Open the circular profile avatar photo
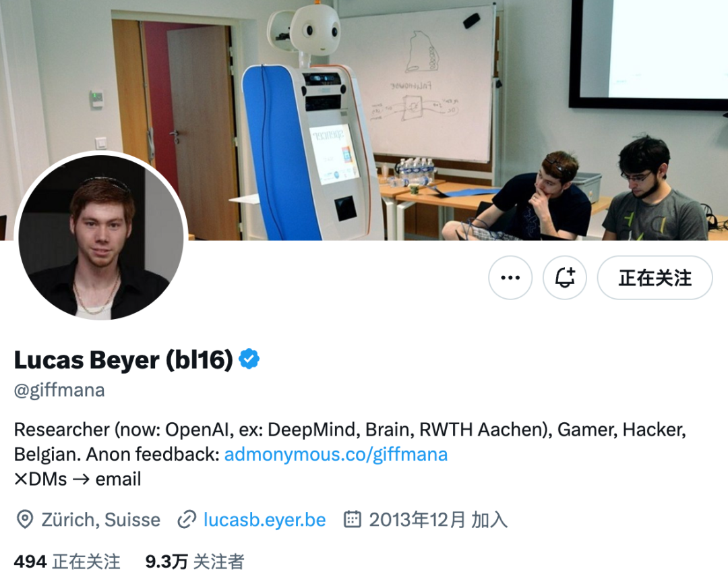 coord(100,237)
